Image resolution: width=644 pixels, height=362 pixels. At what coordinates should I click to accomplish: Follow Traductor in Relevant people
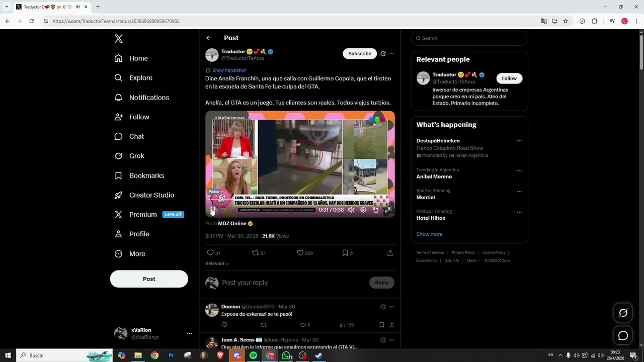(x=509, y=78)
